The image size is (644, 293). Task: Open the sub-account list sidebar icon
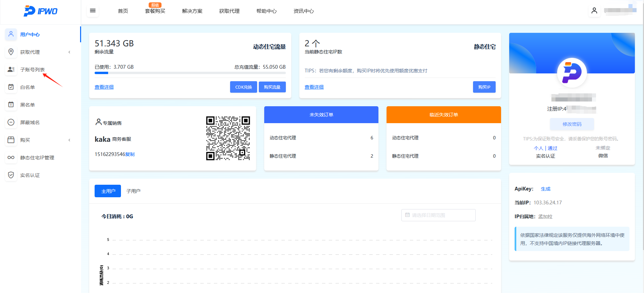click(x=11, y=69)
